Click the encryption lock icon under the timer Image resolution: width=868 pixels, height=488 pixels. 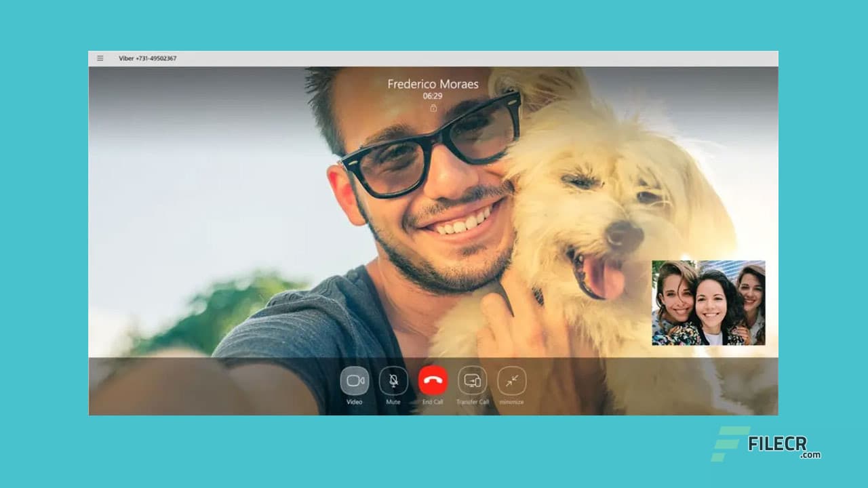pyautogui.click(x=432, y=107)
